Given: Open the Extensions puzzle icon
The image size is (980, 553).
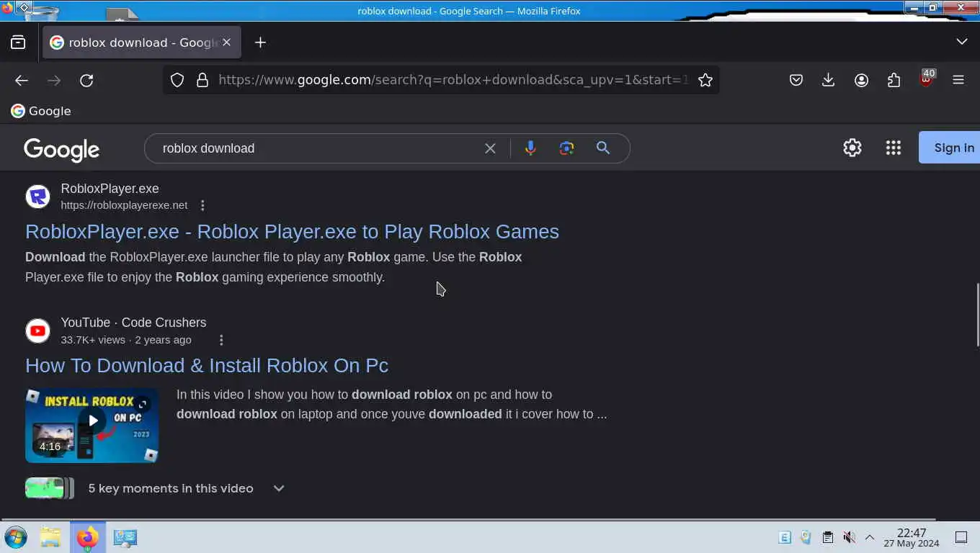Looking at the screenshot, I should pos(894,80).
